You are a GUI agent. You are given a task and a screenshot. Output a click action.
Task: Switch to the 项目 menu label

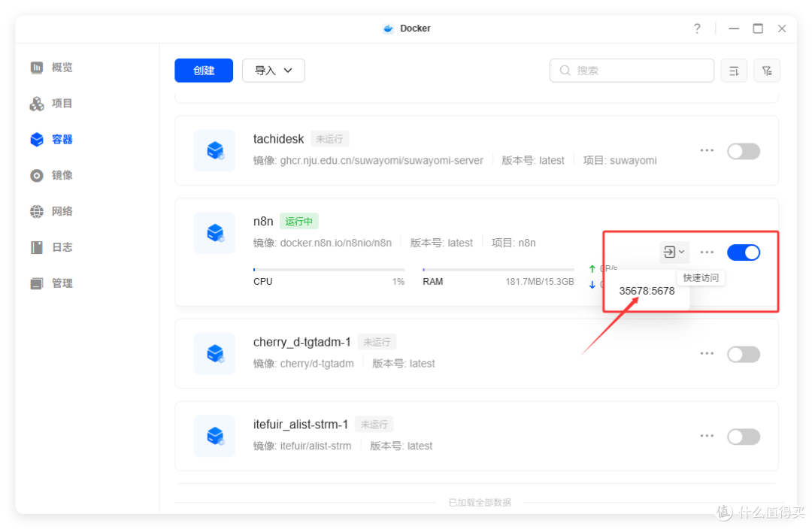point(62,104)
